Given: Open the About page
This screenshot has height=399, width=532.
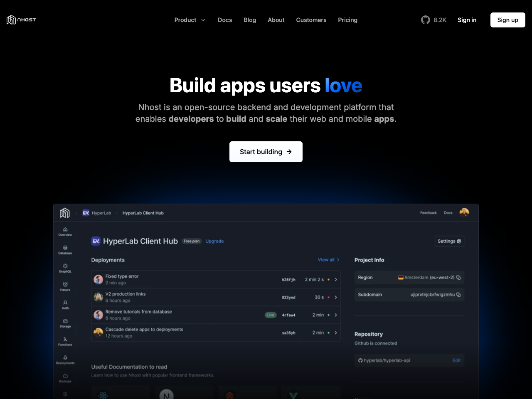Looking at the screenshot, I should click(x=276, y=20).
